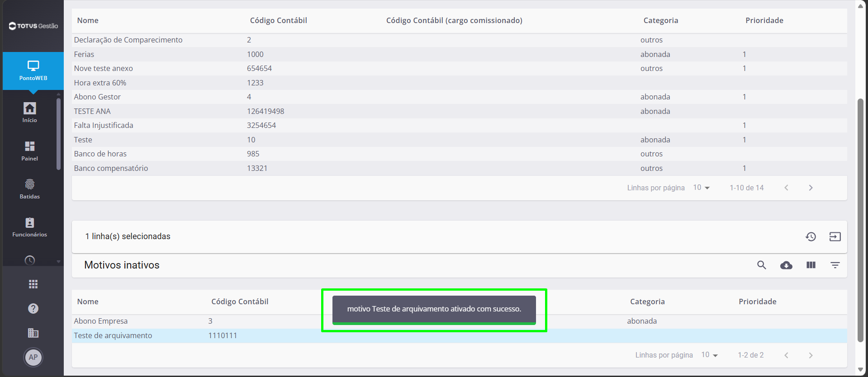Open the apps grid icon in sidebar
Image resolution: width=868 pixels, height=377 pixels.
(33, 284)
